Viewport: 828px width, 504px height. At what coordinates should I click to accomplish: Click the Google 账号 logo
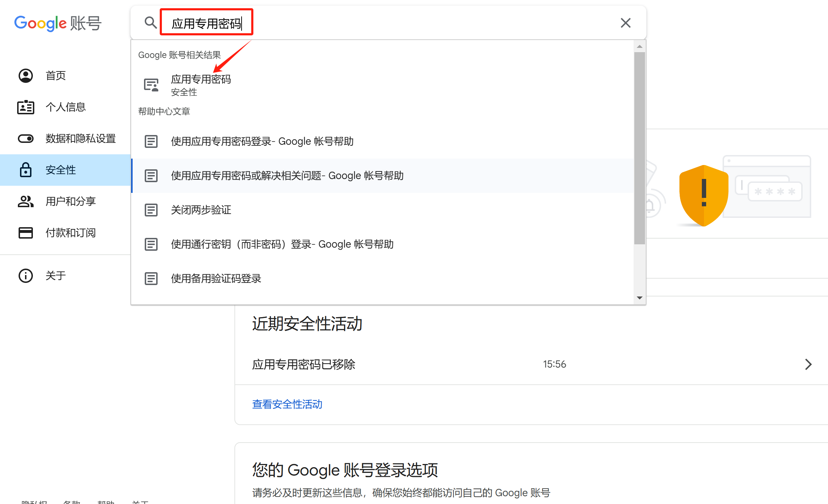58,23
